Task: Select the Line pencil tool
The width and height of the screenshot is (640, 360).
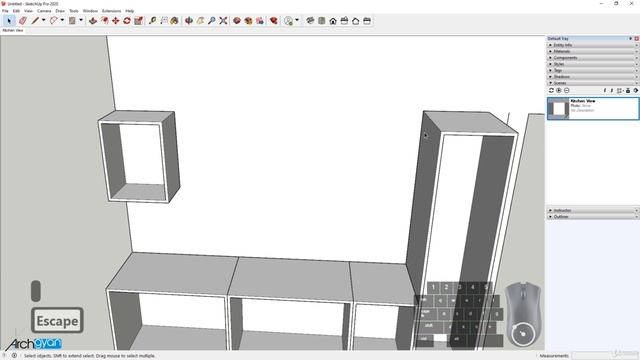Action: (x=35, y=20)
